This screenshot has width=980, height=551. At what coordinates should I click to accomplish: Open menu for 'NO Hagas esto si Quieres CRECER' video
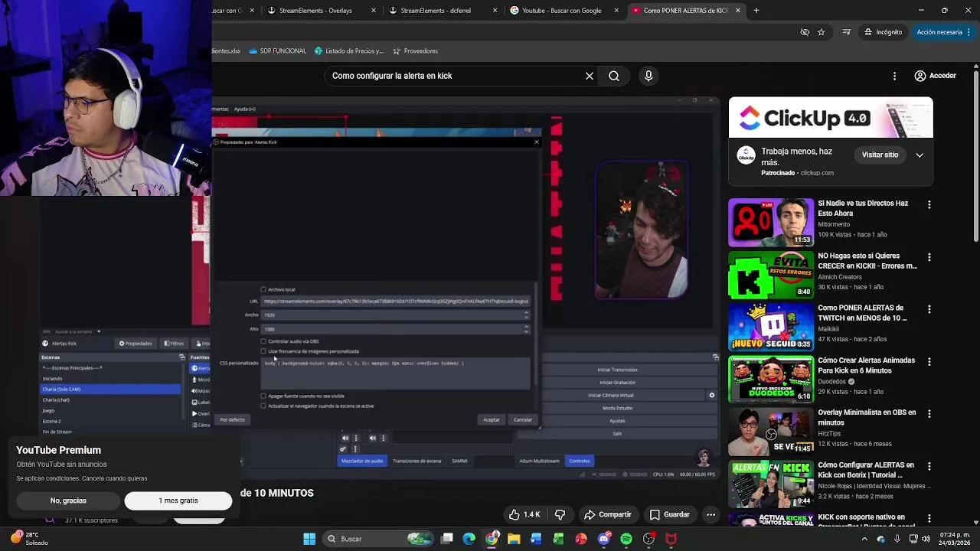pos(929,257)
